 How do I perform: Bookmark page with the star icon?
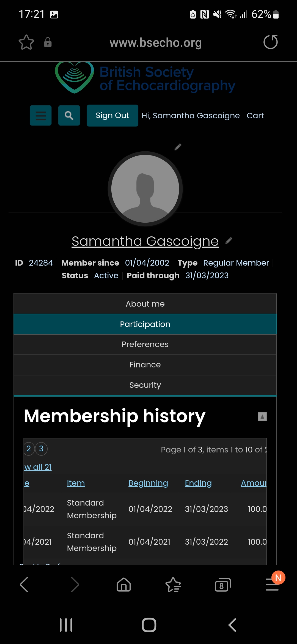pos(26,42)
